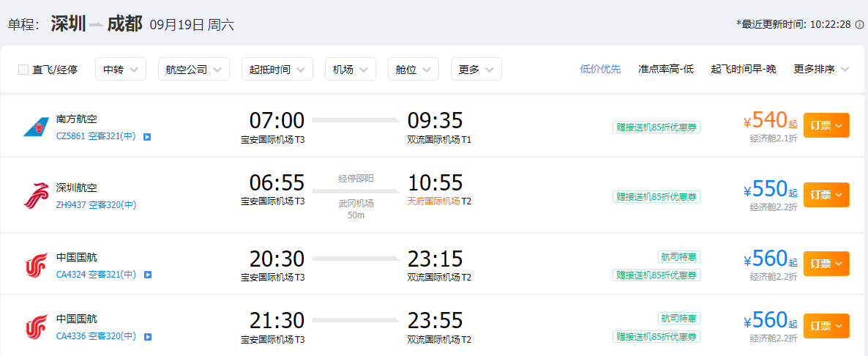Open the 起抵时间 dropdown
868x356 pixels.
(x=277, y=69)
